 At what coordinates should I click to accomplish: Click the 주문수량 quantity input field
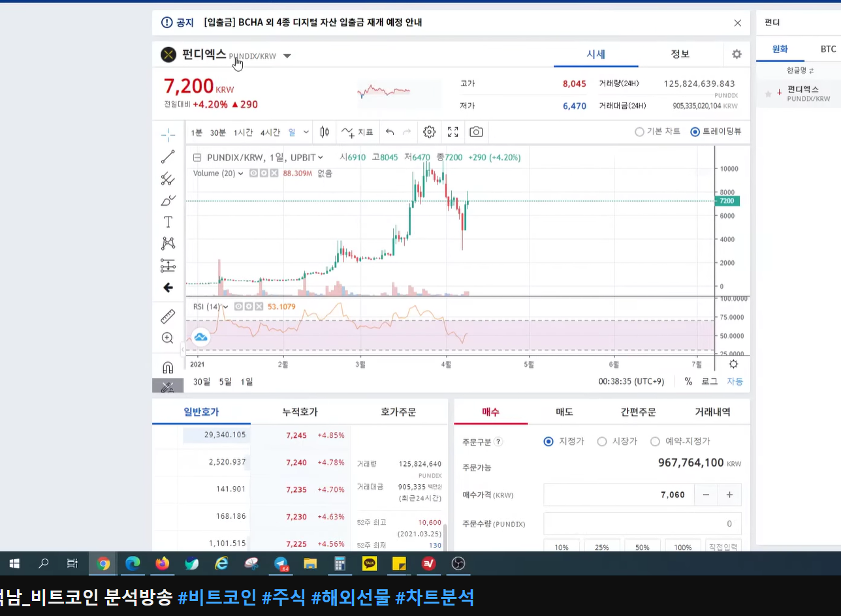pyautogui.click(x=643, y=523)
